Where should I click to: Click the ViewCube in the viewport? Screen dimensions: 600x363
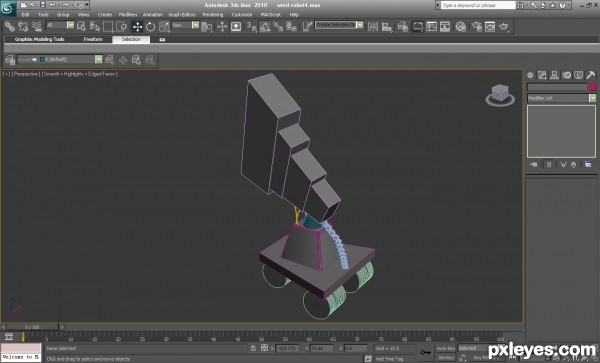click(500, 94)
